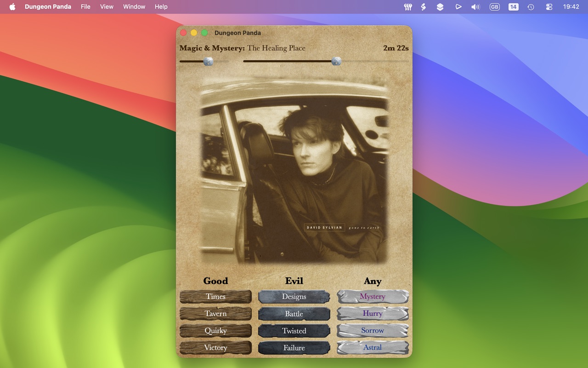
Task: Select the Astral theme button
Action: pyautogui.click(x=373, y=348)
